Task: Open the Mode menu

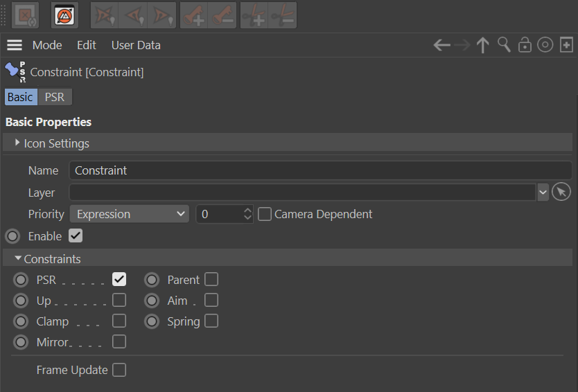Action: pos(47,46)
